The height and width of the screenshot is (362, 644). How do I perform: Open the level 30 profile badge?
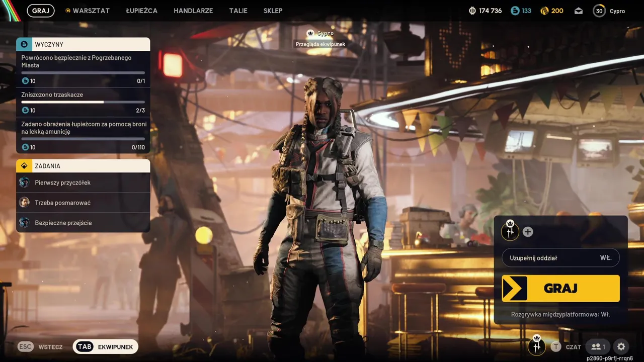click(599, 11)
